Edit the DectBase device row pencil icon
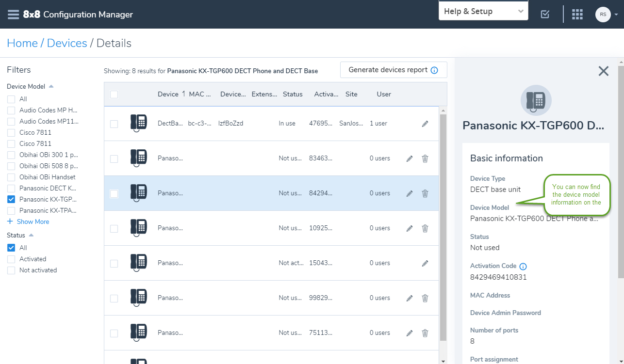 425,124
